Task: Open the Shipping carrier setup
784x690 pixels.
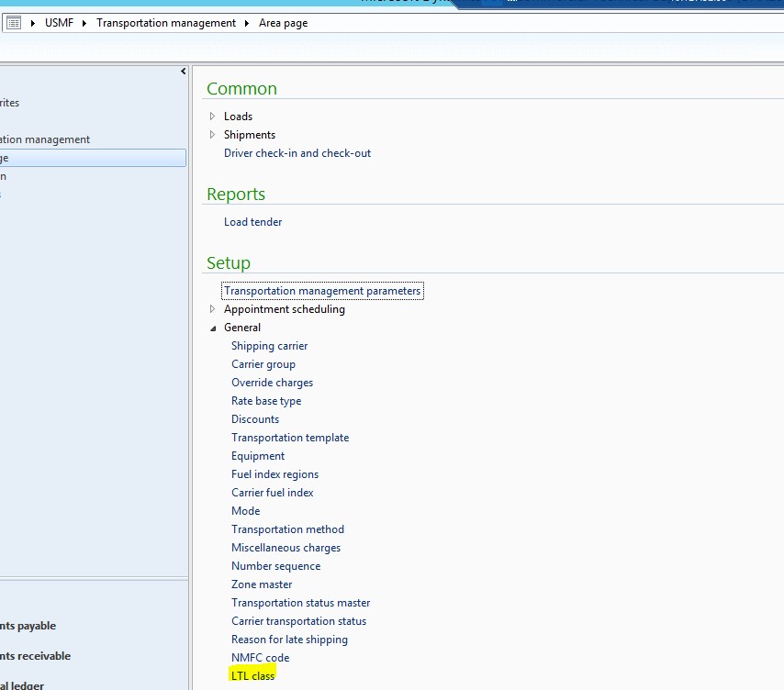Action: pyautogui.click(x=269, y=346)
